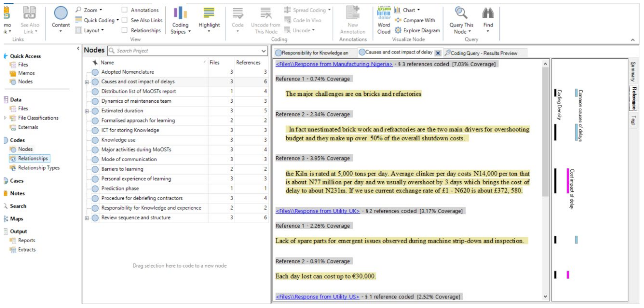
Task: Open the Response from Manufacturing Nigeria link
Action: (x=334, y=64)
